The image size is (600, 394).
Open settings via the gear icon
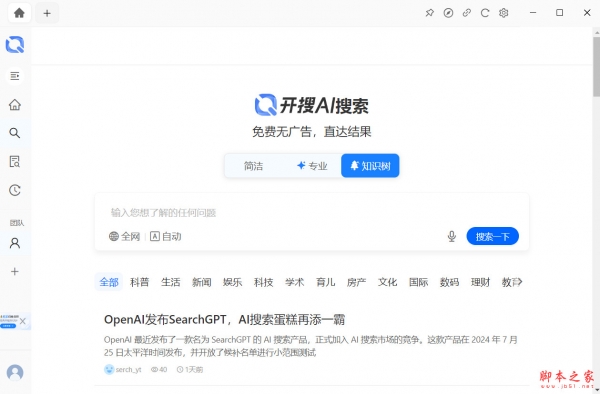click(504, 13)
